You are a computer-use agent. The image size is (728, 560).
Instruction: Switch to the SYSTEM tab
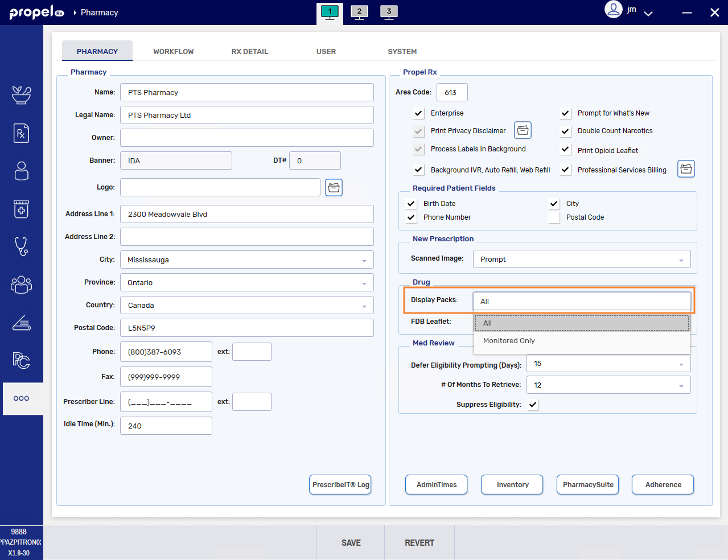coord(402,51)
